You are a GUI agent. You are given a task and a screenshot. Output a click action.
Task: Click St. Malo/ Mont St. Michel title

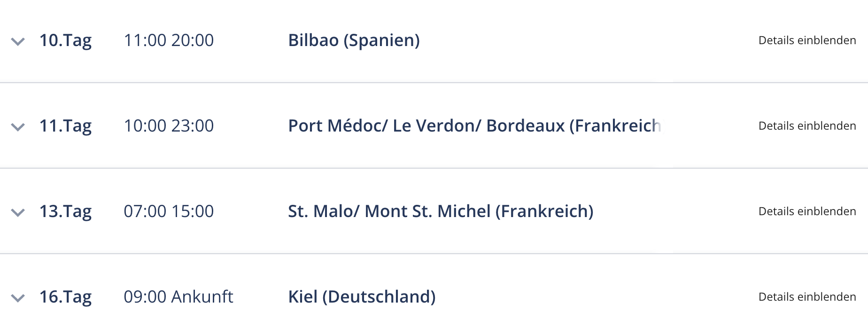point(441,211)
